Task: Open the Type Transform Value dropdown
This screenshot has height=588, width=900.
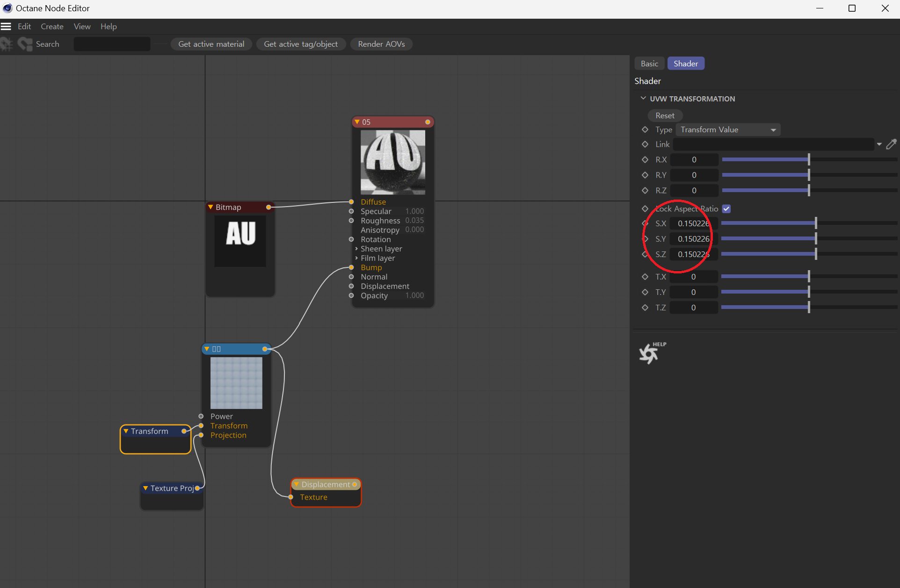Action: click(728, 129)
